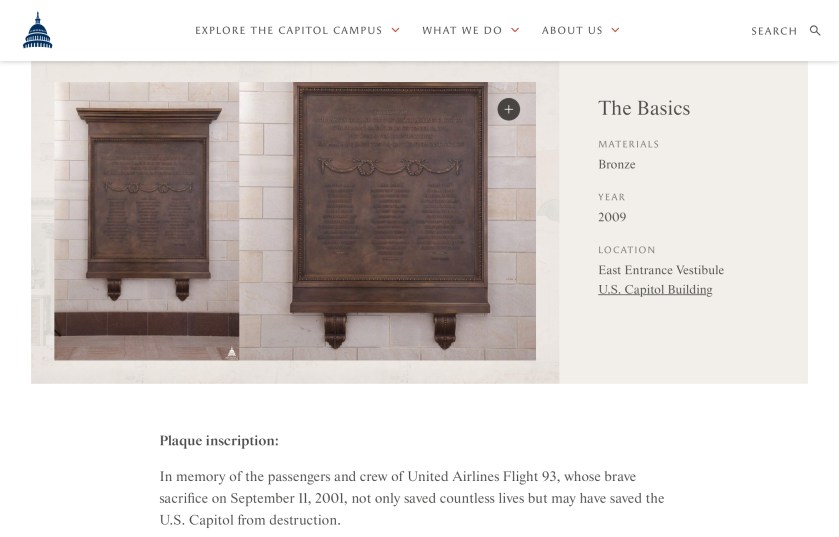Expand the chevron next to What We Do
Viewport: 839px width, 537px height.
(x=515, y=31)
